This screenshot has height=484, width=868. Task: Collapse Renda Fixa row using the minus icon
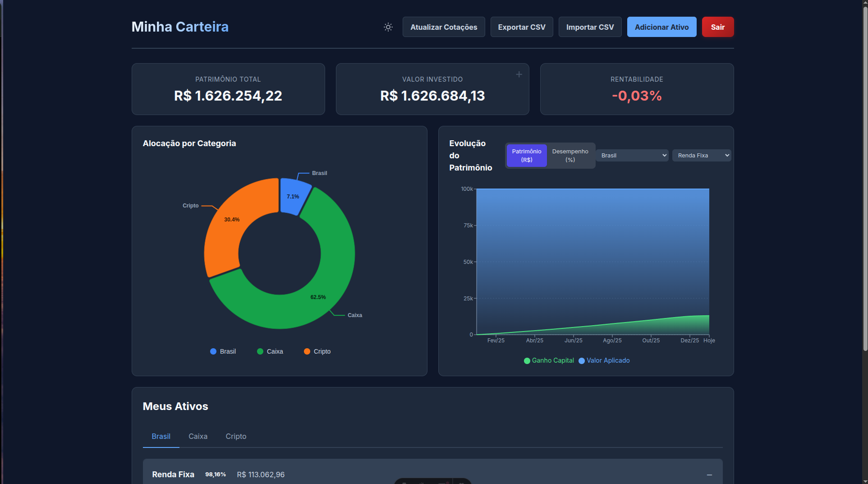pyautogui.click(x=710, y=474)
